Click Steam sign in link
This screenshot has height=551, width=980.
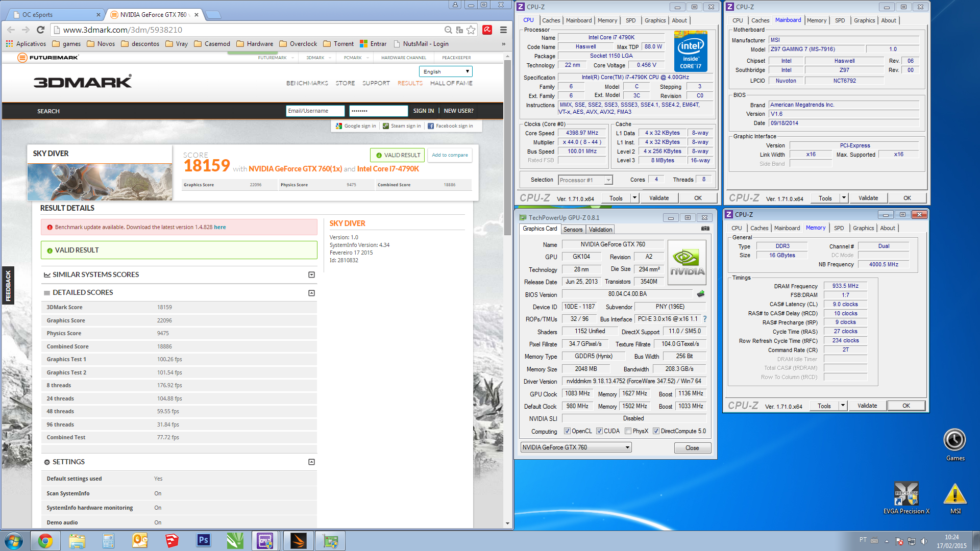[402, 126]
